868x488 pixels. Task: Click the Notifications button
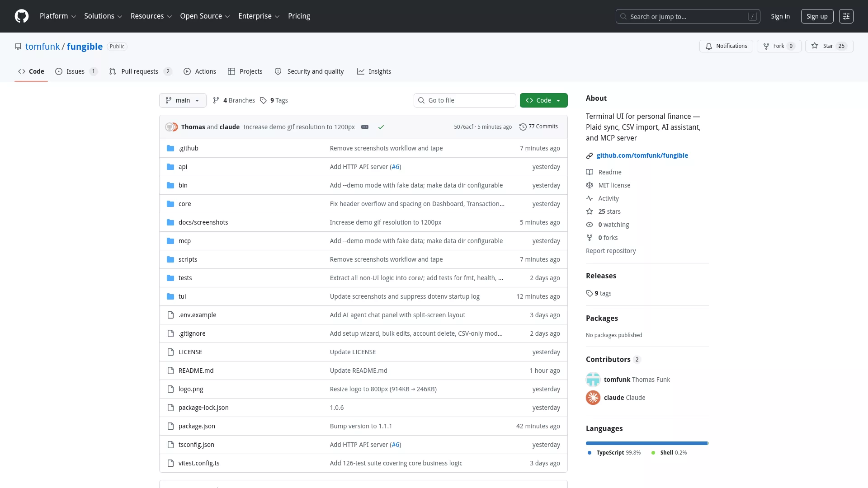tap(726, 46)
